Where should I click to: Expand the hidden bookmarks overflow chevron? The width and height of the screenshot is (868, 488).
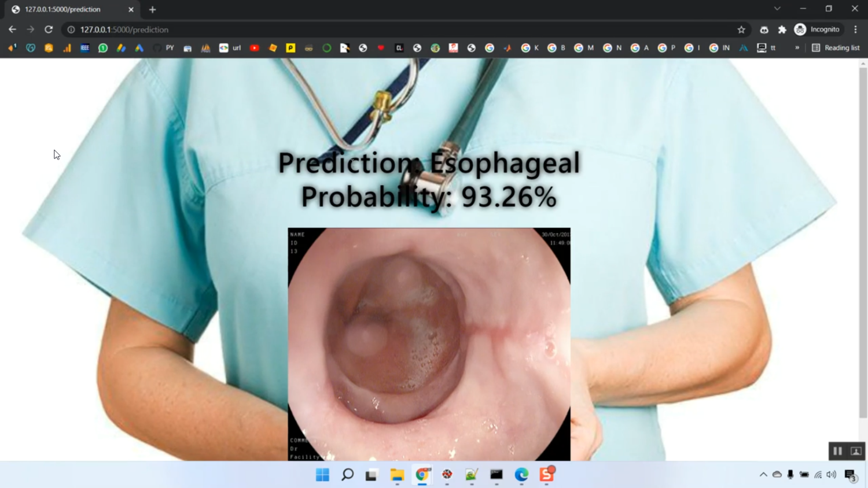pyautogui.click(x=797, y=48)
